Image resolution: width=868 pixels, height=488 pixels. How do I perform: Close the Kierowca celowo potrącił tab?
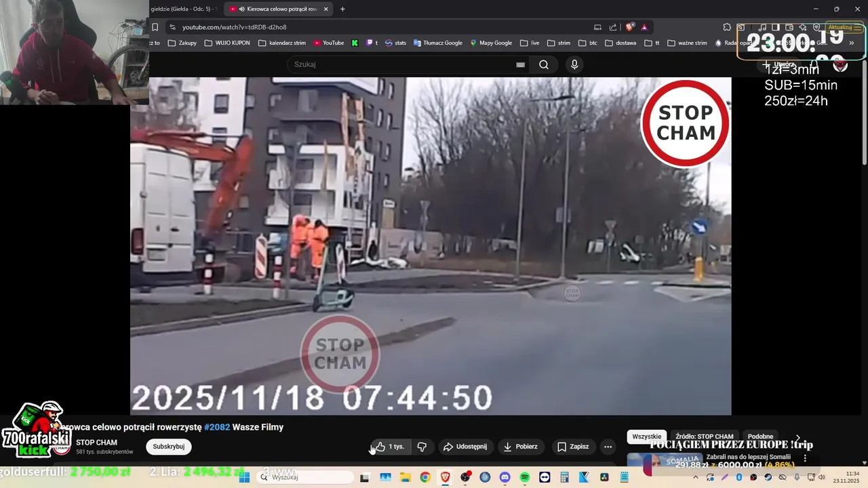coord(325,9)
